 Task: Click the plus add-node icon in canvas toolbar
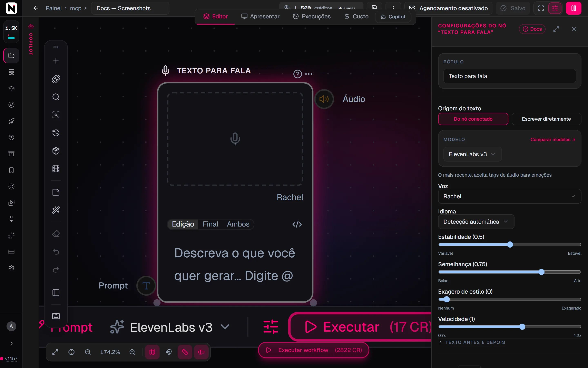pos(56,61)
